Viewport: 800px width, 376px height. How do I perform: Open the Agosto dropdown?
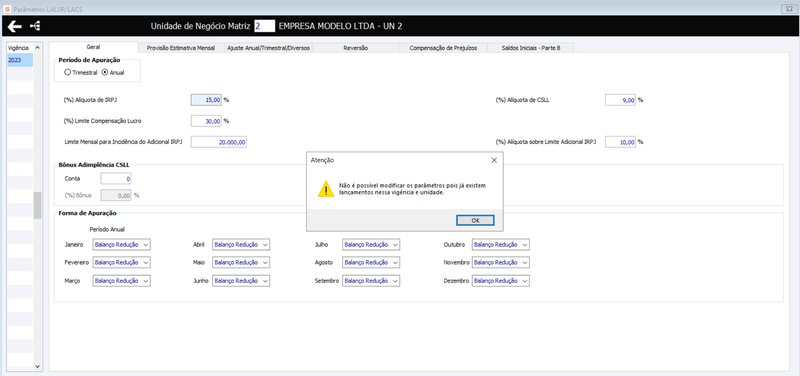click(371, 263)
